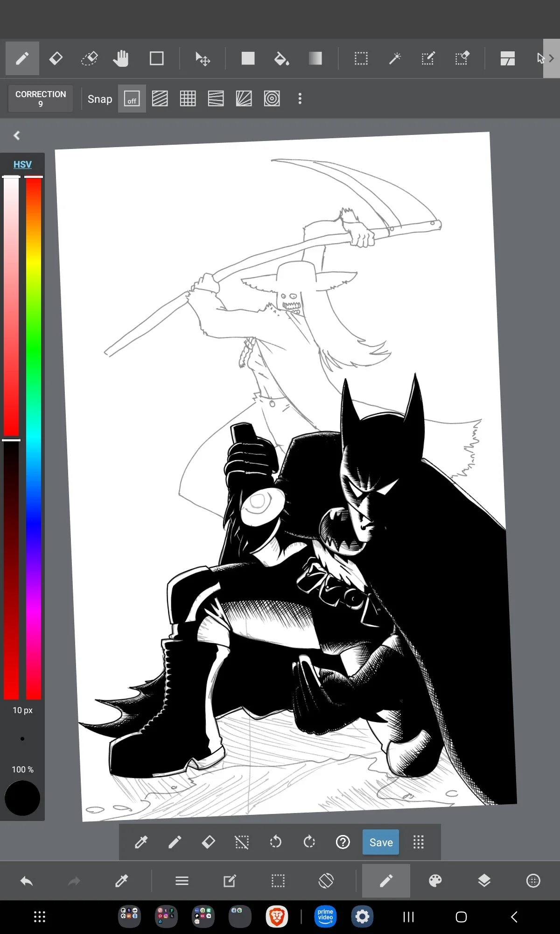Switch color mode via HSV label
The width and height of the screenshot is (560, 934).
(22, 164)
